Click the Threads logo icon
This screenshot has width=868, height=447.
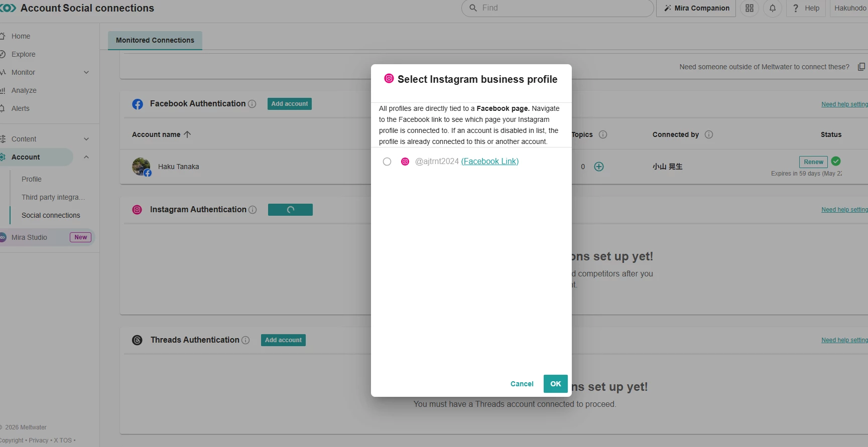coord(137,340)
